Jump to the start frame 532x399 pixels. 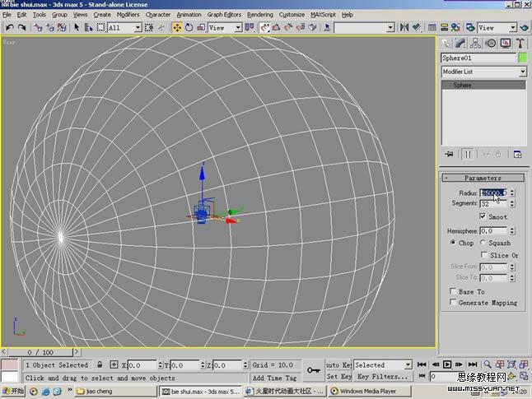(x=422, y=364)
